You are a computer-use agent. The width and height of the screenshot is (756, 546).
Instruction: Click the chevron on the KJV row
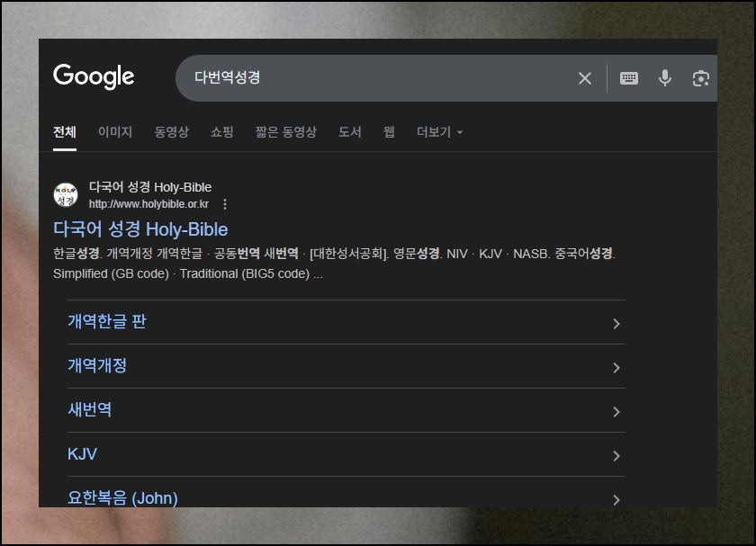616,456
